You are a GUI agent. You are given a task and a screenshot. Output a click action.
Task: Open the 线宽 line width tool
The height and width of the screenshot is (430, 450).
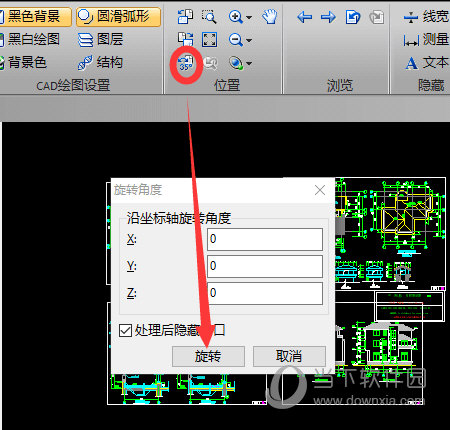pyautogui.click(x=426, y=16)
